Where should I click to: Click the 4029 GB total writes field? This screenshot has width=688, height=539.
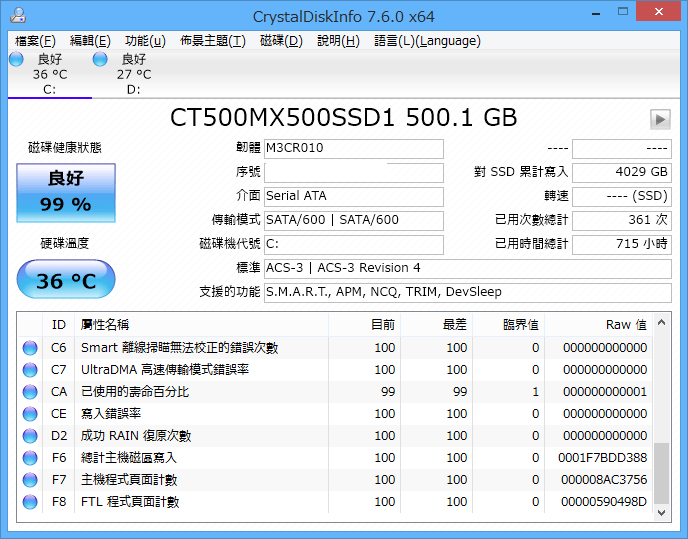pos(622,172)
